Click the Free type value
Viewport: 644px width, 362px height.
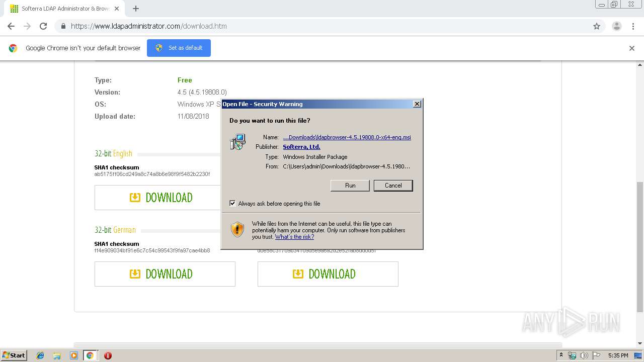[185, 80]
